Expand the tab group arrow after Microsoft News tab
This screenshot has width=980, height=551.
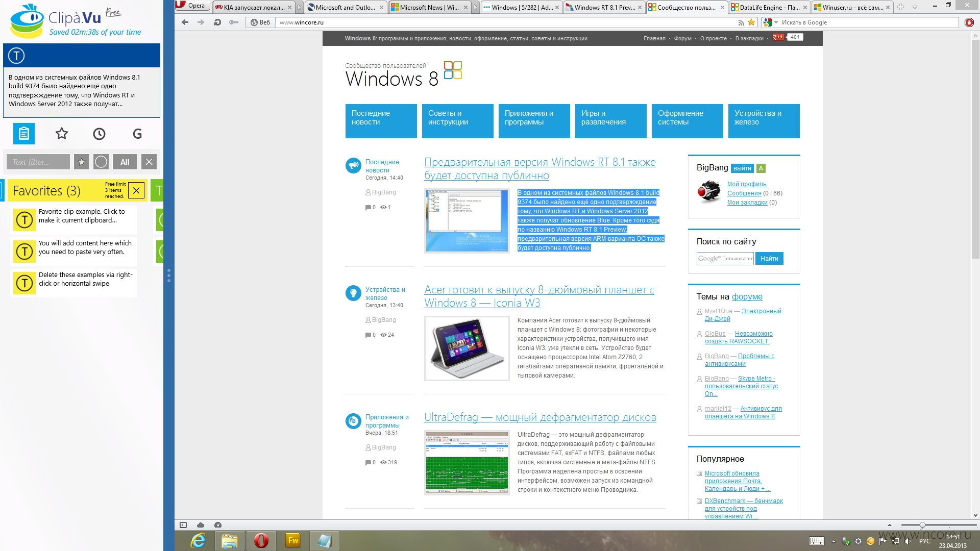[x=475, y=7]
